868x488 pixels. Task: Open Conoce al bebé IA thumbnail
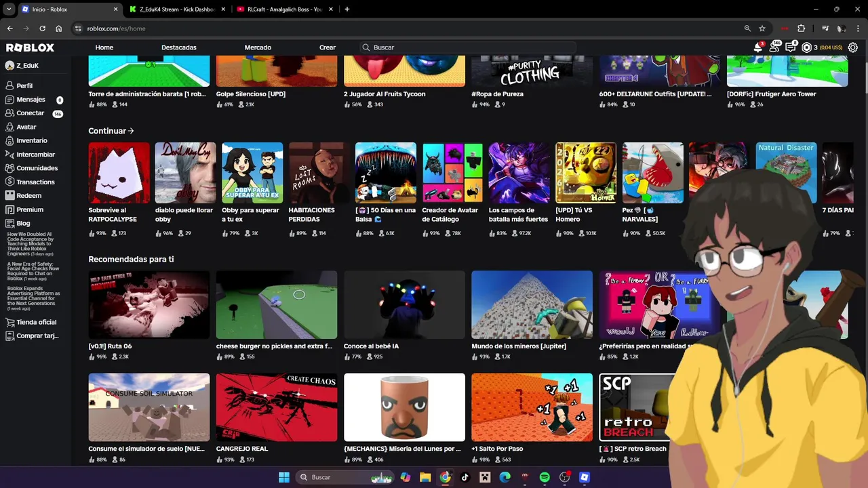(x=404, y=305)
